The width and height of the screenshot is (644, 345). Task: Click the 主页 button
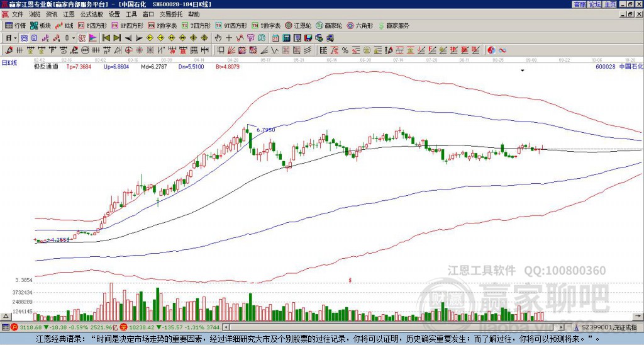[x=610, y=4]
